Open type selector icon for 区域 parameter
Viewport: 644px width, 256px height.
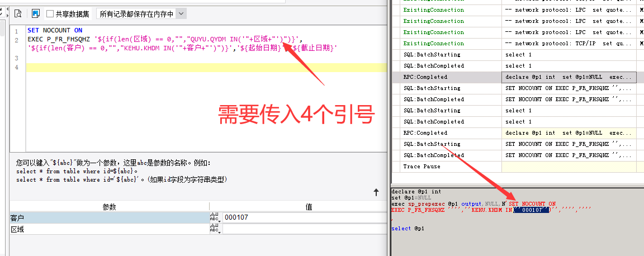click(x=215, y=229)
